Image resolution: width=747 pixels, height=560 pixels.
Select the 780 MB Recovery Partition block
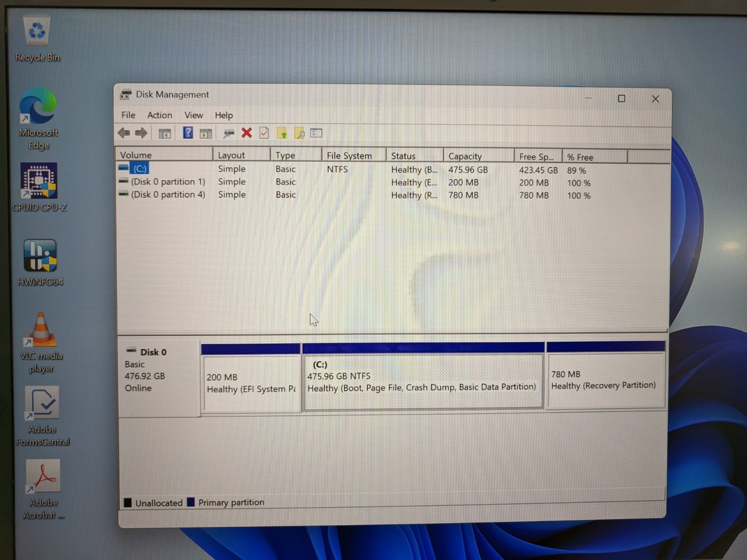click(x=606, y=375)
